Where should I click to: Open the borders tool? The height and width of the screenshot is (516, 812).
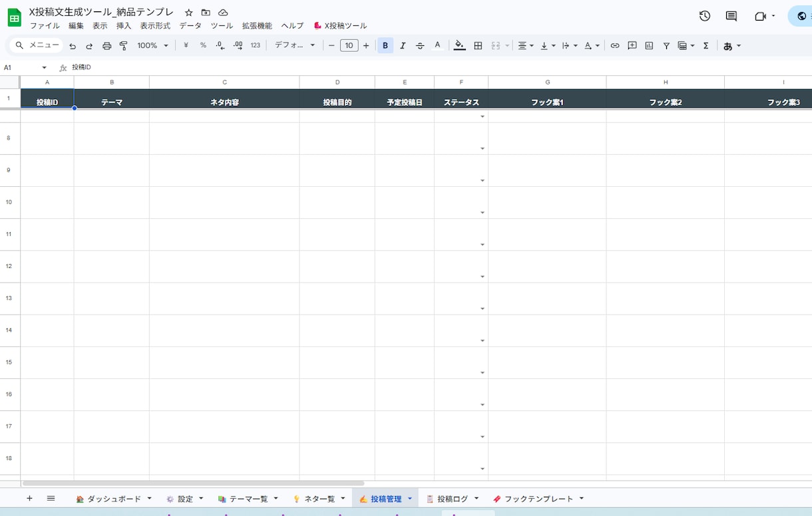(x=478, y=46)
